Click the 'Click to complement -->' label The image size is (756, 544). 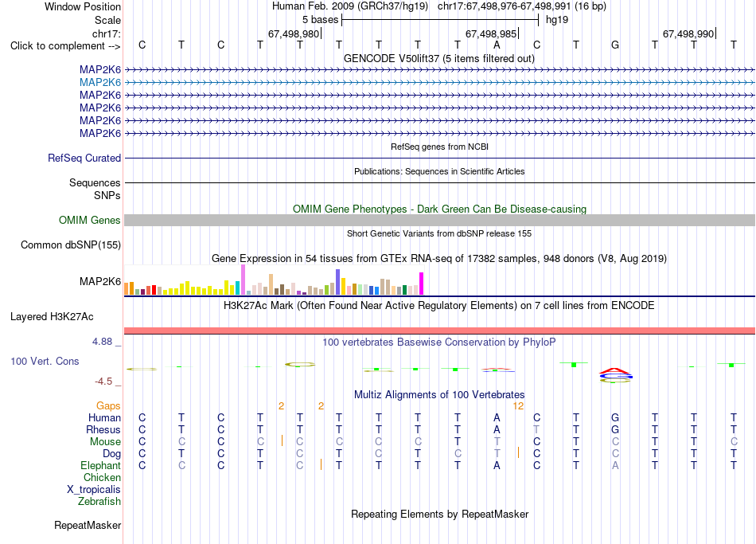(65, 46)
